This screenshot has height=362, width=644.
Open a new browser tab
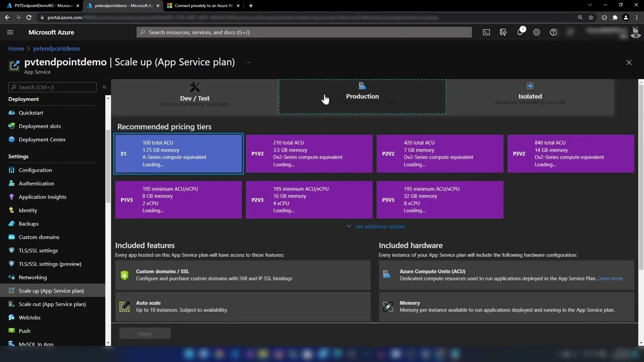point(251,6)
